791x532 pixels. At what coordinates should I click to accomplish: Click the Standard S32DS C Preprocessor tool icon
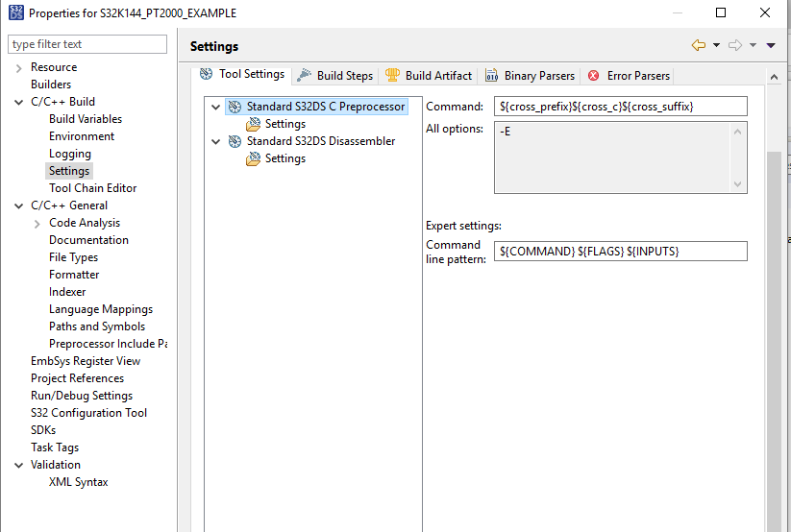[x=235, y=107]
